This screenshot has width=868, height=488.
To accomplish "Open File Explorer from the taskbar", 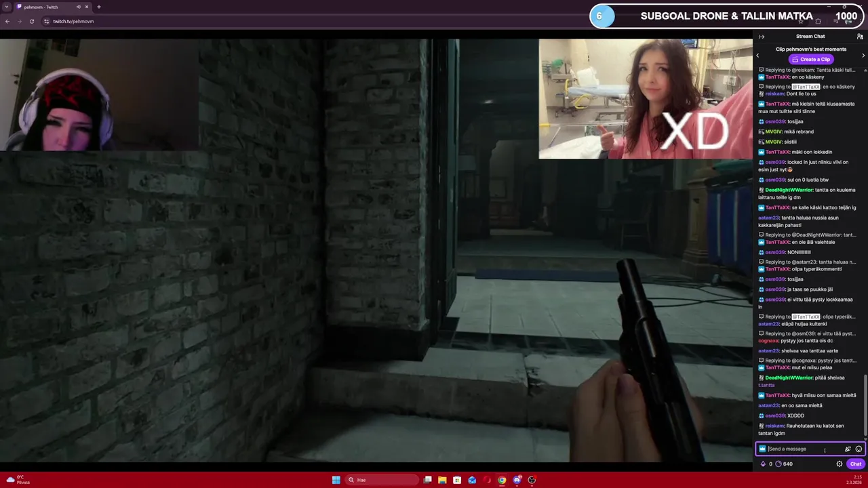I will click(442, 480).
